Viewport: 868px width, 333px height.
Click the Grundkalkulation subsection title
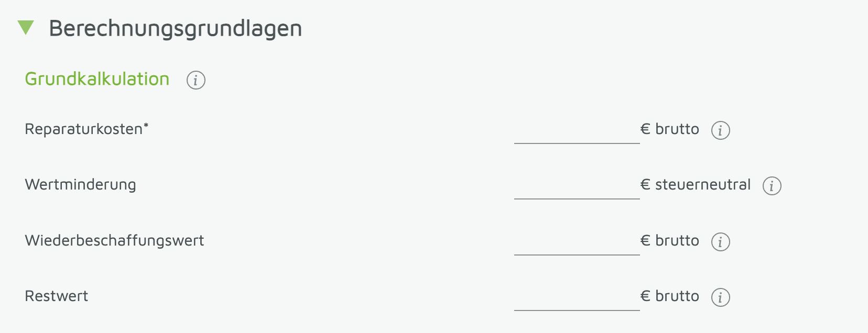[x=97, y=79]
